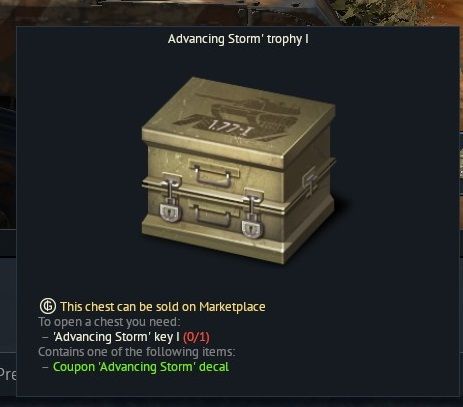Click the 'To open a chest you need:' label
Viewport: 463px width, 407px height.
pos(109,322)
